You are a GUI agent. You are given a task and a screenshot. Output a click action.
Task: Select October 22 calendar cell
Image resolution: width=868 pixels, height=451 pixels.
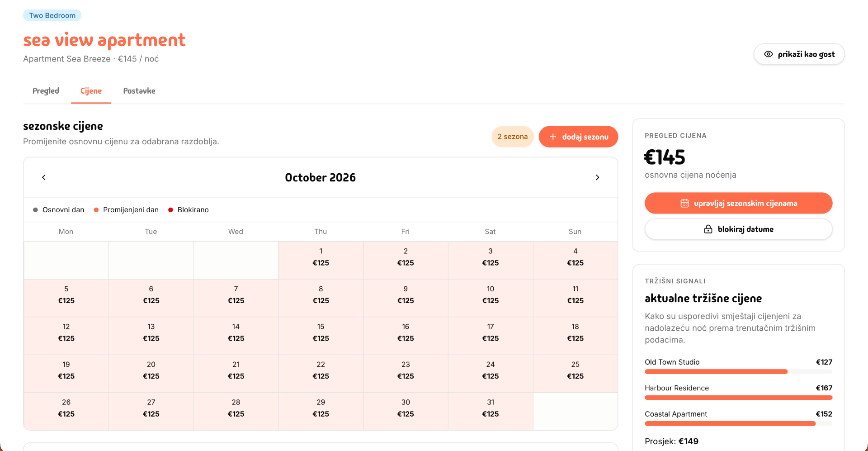pyautogui.click(x=321, y=374)
